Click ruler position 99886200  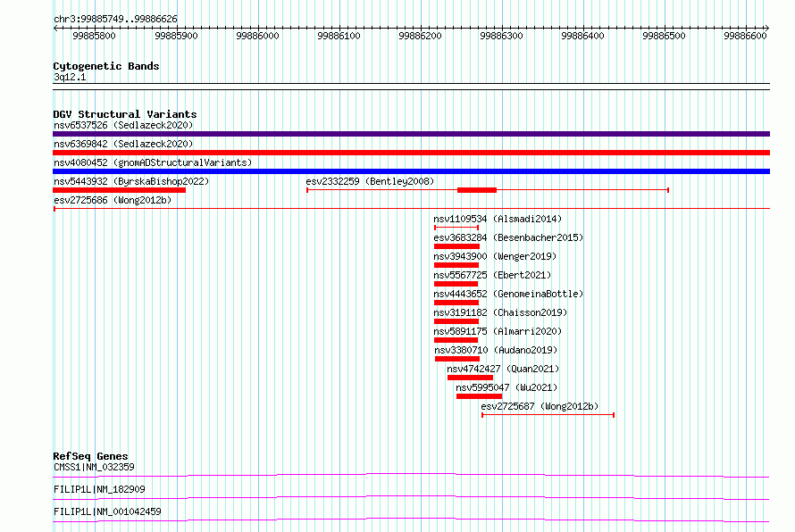pos(421,36)
